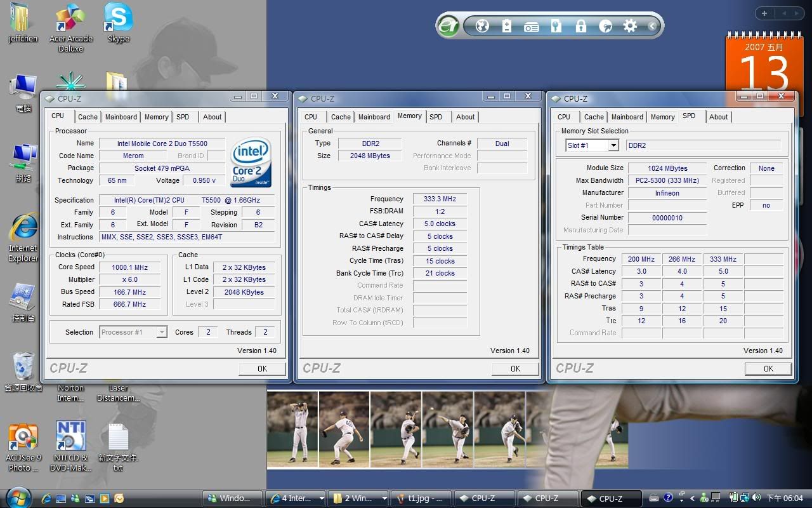Expand the 2 Windows Explorer taskbar group
This screenshot has width=812, height=508.
point(358,498)
